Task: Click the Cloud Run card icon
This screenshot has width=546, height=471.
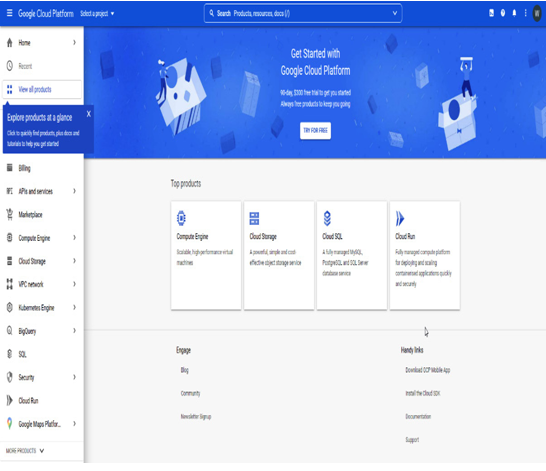Action: (x=400, y=218)
